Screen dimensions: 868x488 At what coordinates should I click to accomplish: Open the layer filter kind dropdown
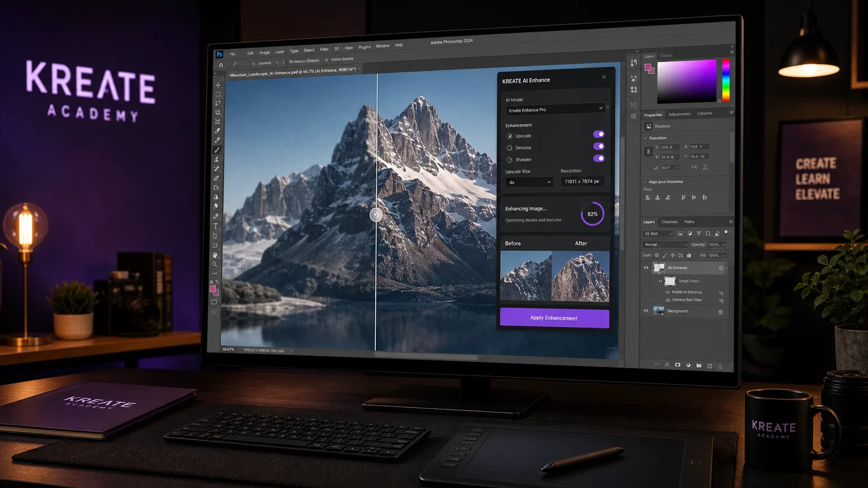click(x=658, y=233)
